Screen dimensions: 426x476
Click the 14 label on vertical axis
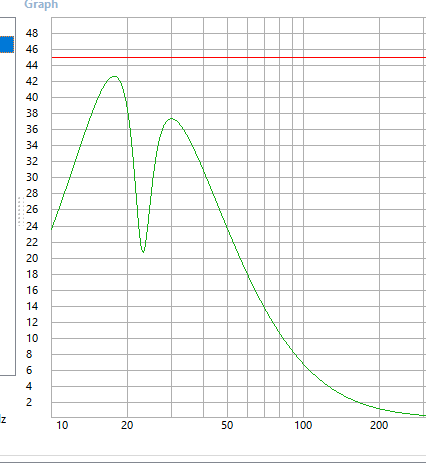click(32, 306)
